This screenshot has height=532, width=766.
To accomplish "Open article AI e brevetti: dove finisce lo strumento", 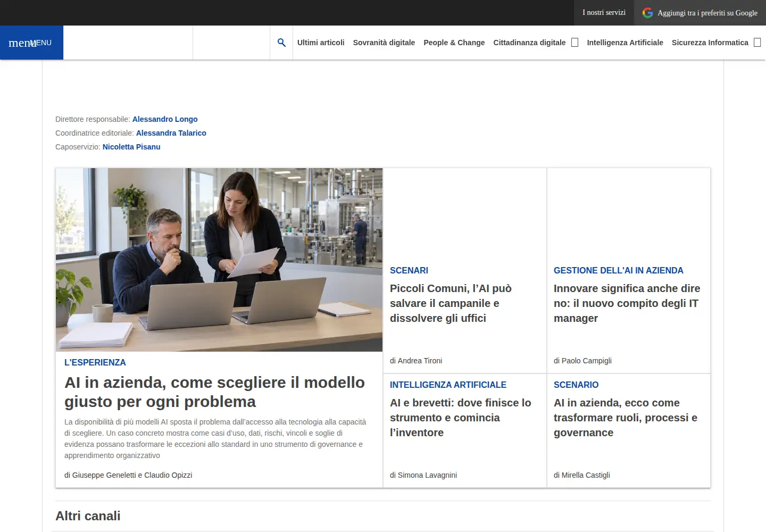I will click(x=461, y=418).
